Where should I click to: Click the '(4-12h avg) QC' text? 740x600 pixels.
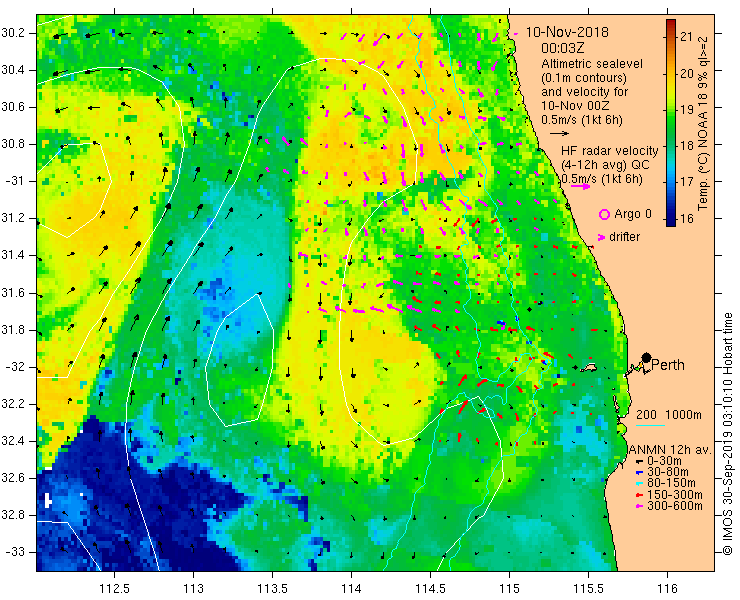pyautogui.click(x=605, y=165)
